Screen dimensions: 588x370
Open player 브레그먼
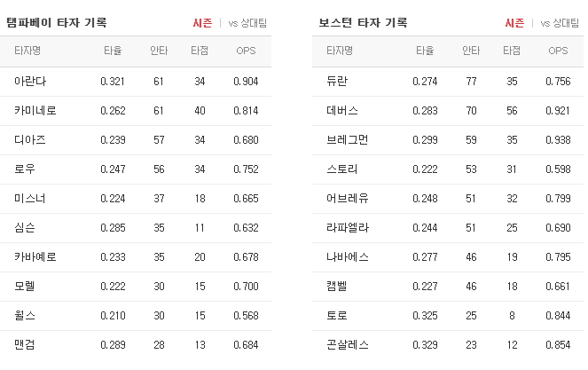pos(348,140)
